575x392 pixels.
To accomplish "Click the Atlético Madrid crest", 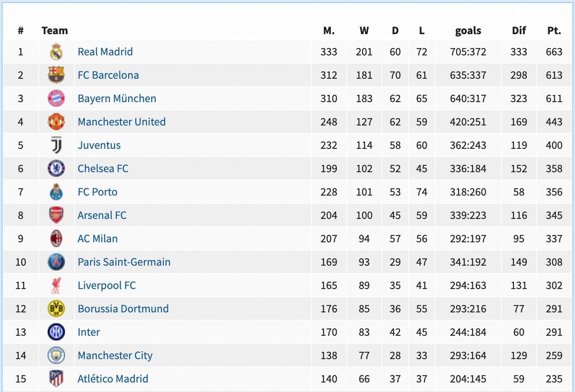I will pos(56,379).
